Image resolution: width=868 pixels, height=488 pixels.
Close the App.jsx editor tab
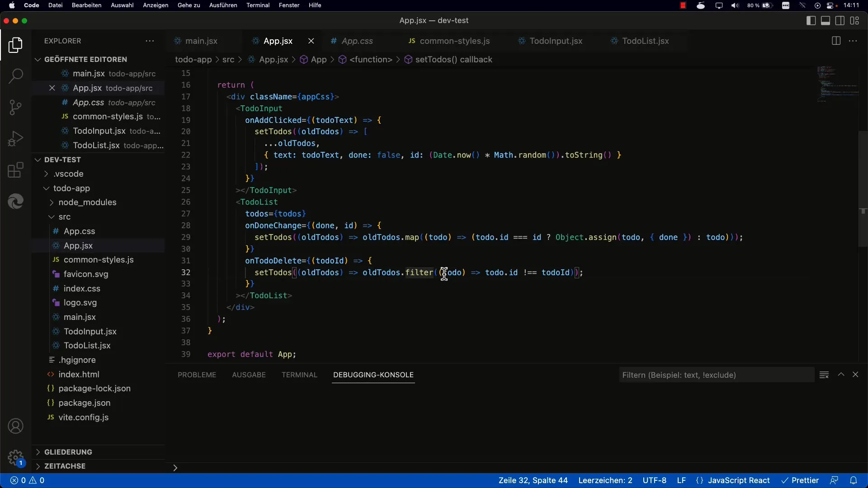pyautogui.click(x=311, y=41)
